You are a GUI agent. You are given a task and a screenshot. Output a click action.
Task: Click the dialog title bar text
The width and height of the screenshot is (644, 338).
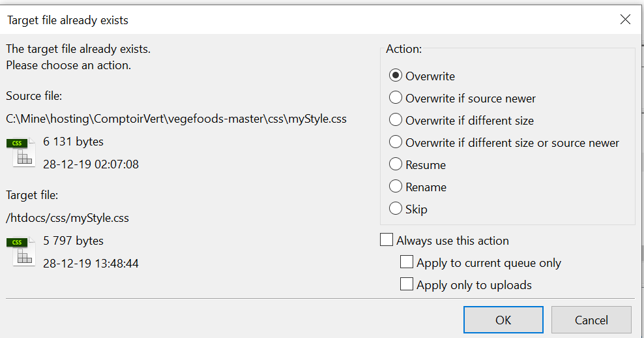point(68,20)
